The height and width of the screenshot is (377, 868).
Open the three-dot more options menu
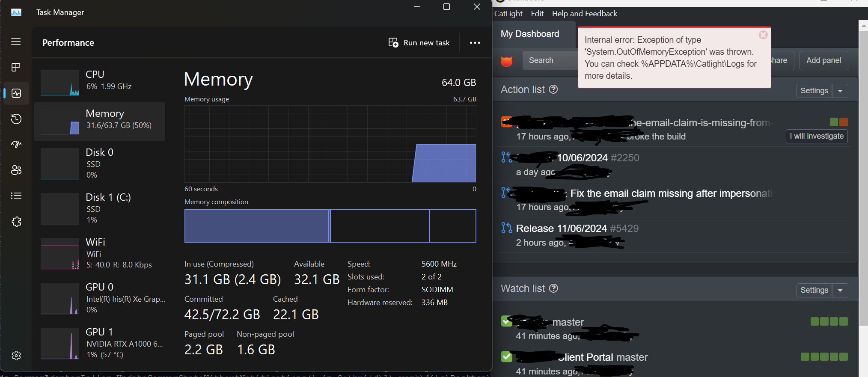coord(475,43)
